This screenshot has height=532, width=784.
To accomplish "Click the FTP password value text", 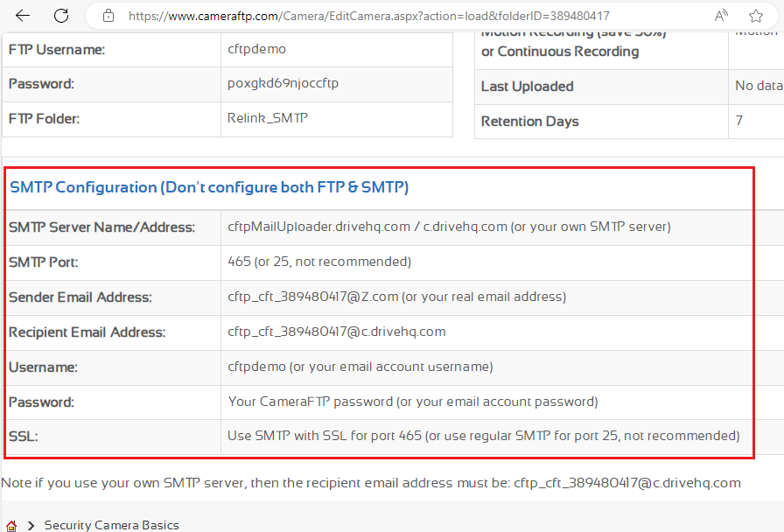I will (283, 84).
